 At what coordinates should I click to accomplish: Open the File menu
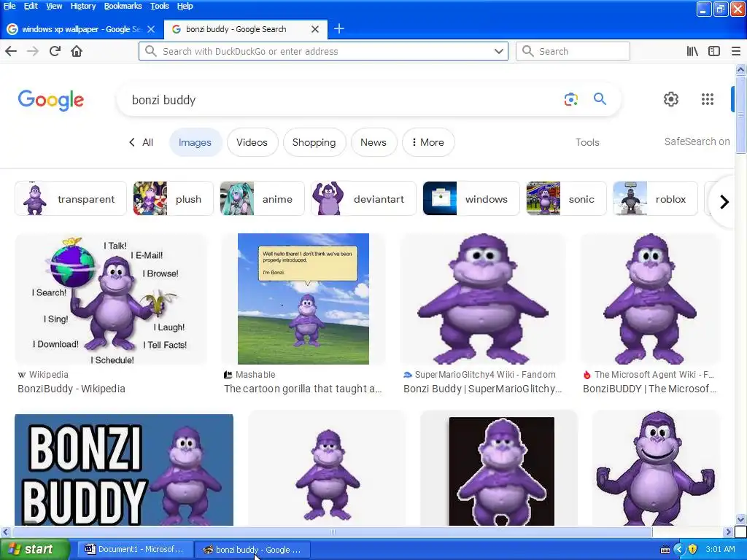[x=9, y=6]
